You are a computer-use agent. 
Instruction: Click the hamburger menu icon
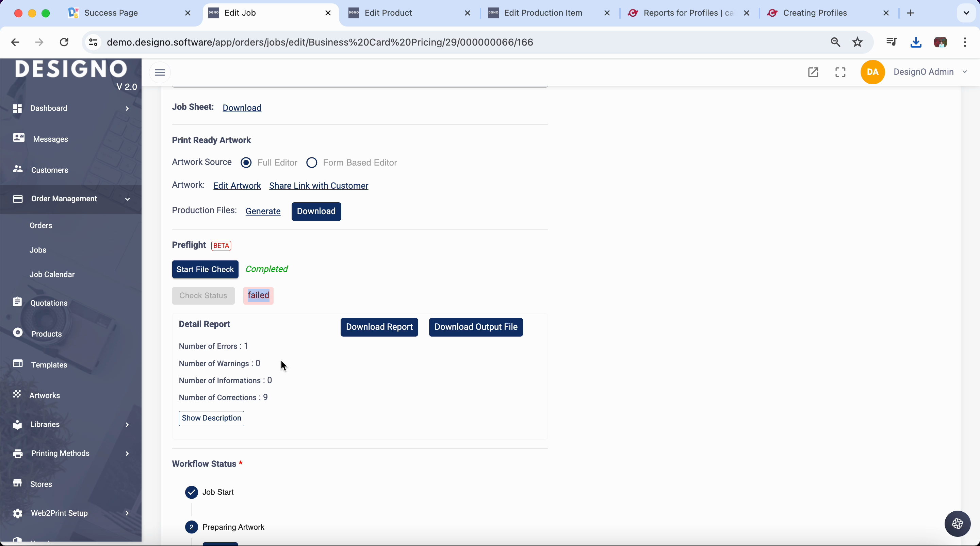pyautogui.click(x=160, y=72)
